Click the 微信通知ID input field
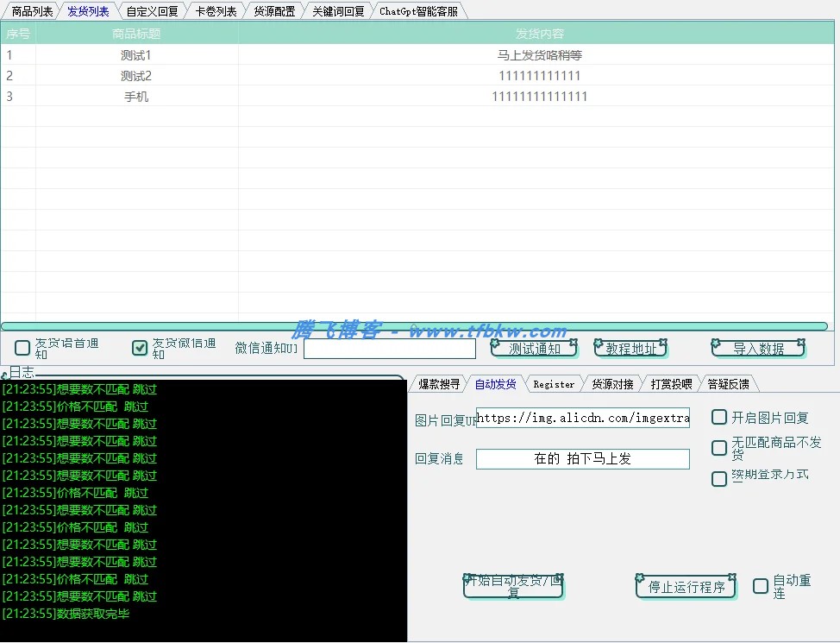Viewport: 840px width, 643px height. point(390,348)
